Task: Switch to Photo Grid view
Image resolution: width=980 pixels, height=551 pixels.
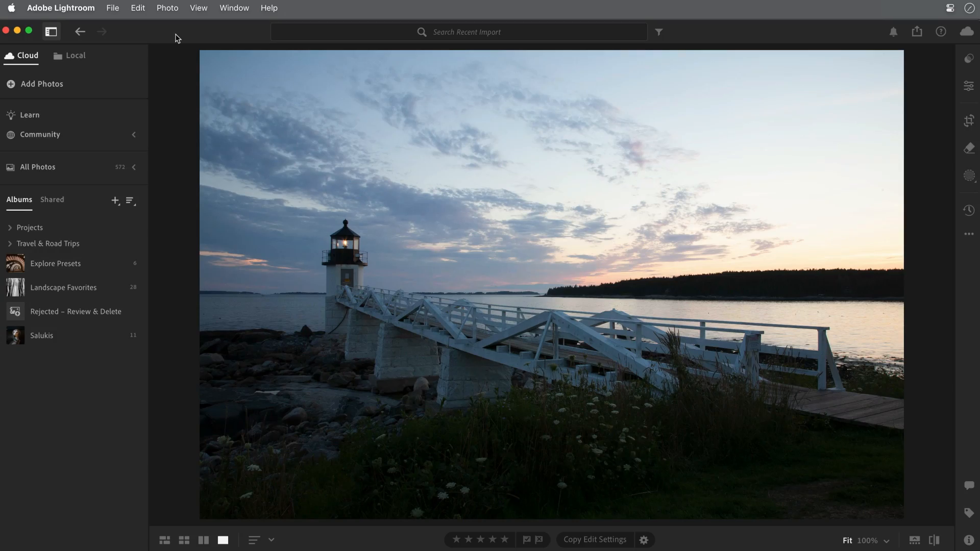Action: [164, 540]
